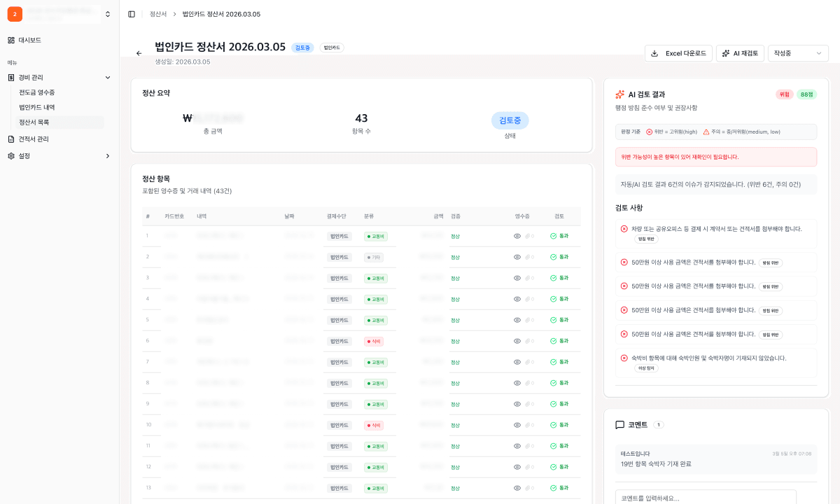The image size is (840, 504).
Task: Click the Excel 다운로드 button
Action: coord(678,52)
